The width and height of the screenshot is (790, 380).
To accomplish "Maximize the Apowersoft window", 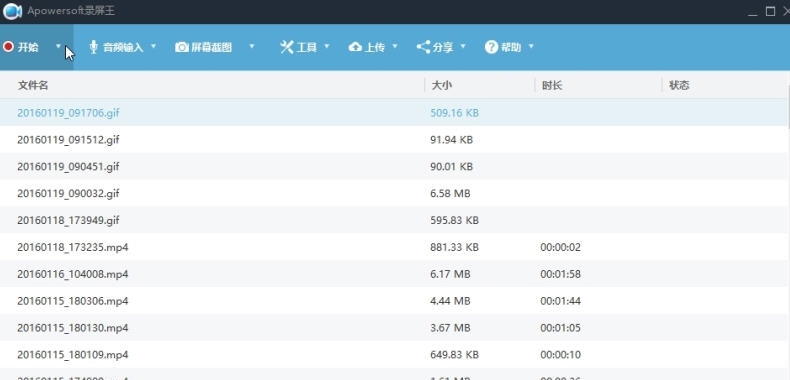I will coord(770,11).
